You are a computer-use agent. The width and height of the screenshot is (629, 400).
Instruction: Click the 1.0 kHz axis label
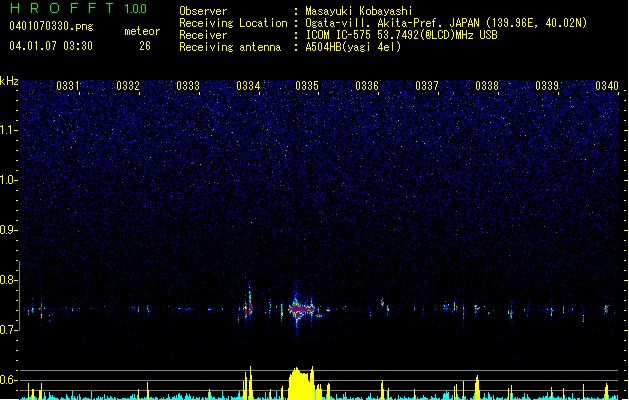click(8, 180)
